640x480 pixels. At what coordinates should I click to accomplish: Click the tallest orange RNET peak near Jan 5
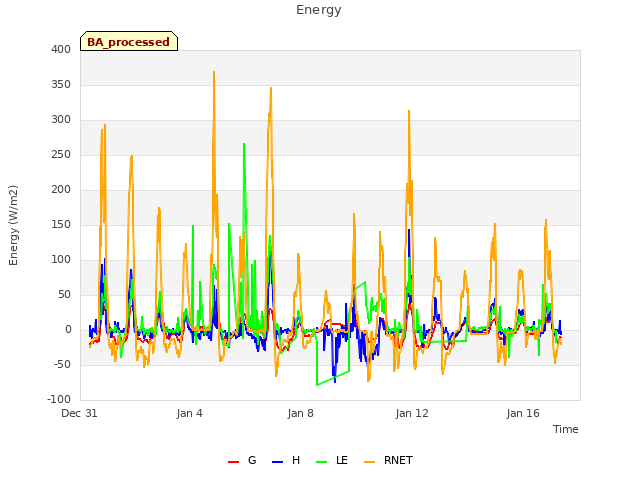point(214,72)
